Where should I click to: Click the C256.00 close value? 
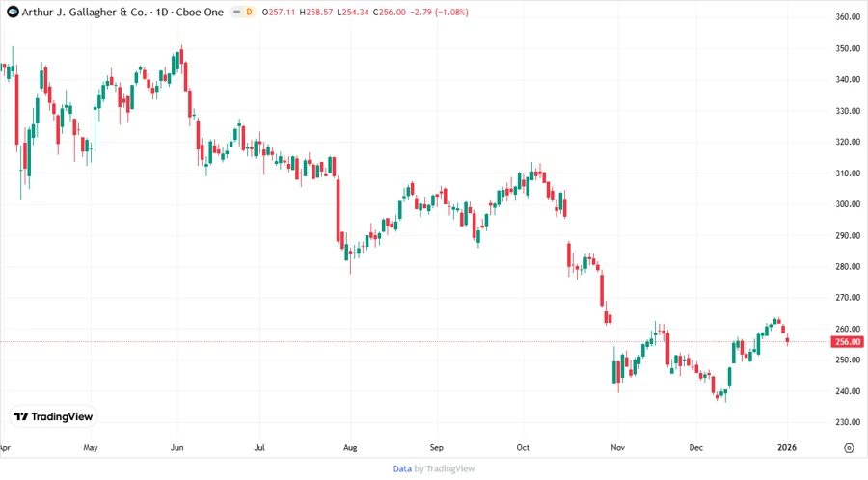[x=390, y=13]
